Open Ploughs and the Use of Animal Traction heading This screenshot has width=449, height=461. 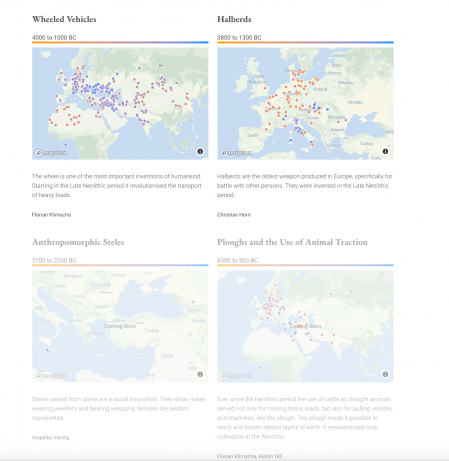(292, 242)
